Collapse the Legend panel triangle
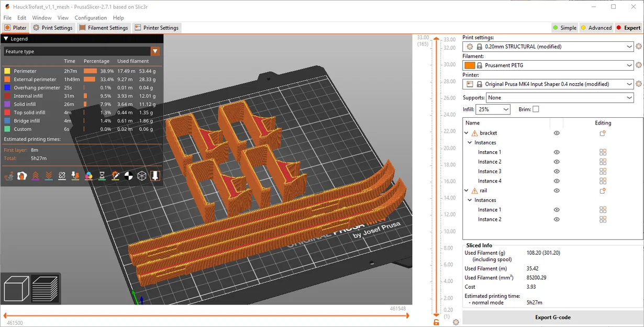 point(6,39)
